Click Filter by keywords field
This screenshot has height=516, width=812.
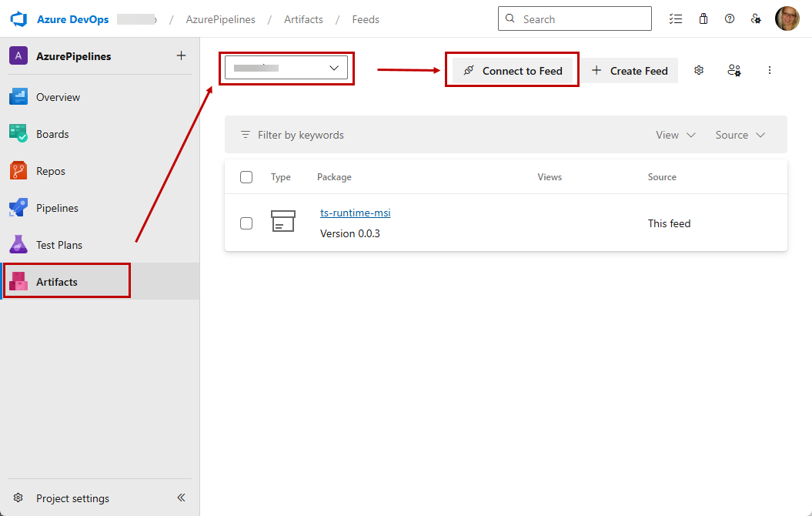coord(300,135)
